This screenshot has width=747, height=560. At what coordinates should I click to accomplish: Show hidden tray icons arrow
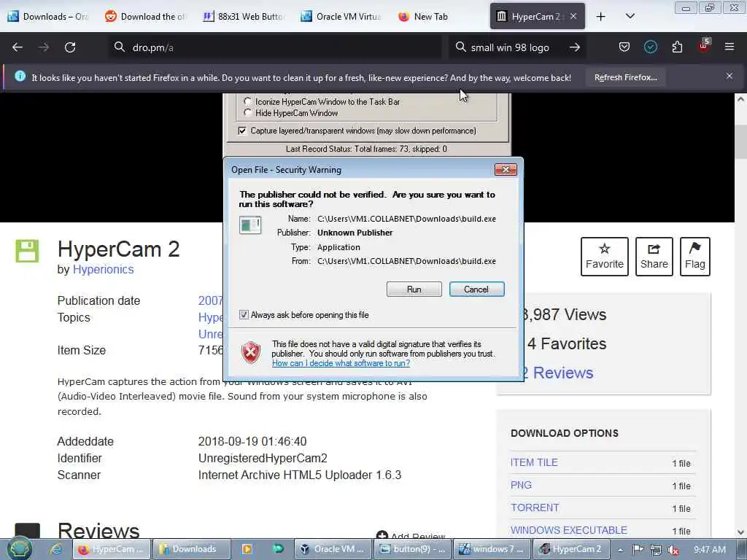pos(620,550)
